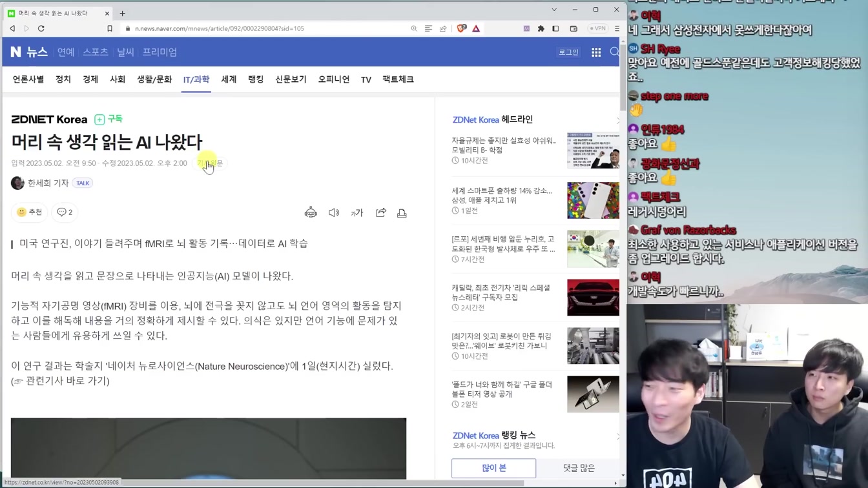Image resolution: width=868 pixels, height=488 pixels.
Task: Click ZDNET Korea publisher logo
Action: pyautogui.click(x=49, y=119)
